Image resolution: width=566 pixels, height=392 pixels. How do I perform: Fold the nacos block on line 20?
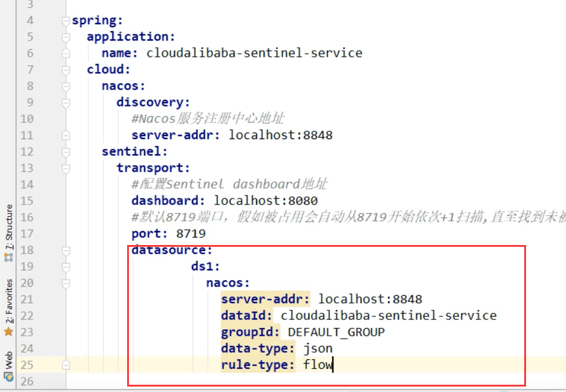pos(66,284)
